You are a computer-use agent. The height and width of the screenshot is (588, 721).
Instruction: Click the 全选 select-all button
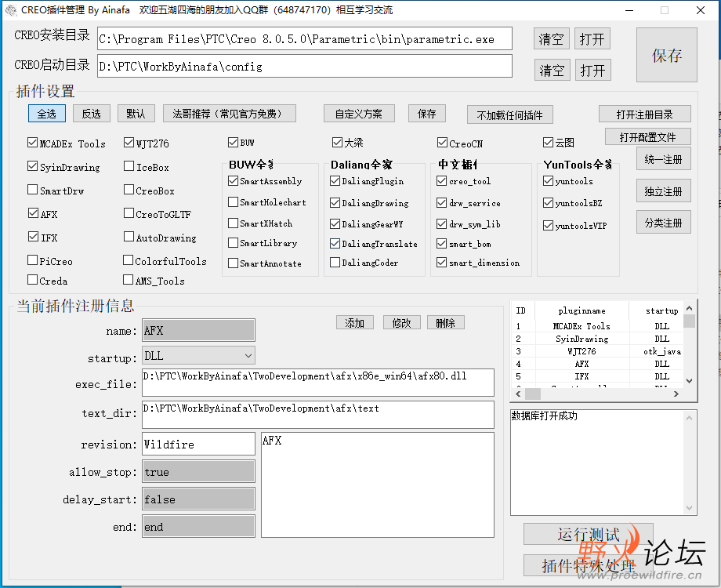tap(47, 114)
